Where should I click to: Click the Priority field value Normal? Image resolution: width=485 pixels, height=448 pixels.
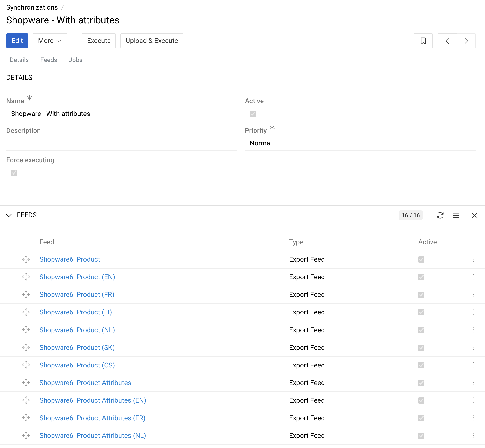click(x=261, y=143)
